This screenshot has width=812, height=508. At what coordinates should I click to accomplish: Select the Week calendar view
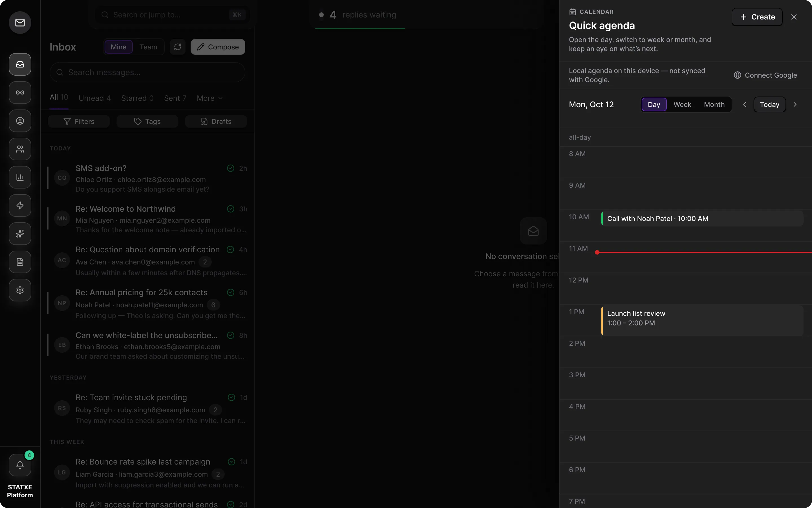pyautogui.click(x=682, y=104)
